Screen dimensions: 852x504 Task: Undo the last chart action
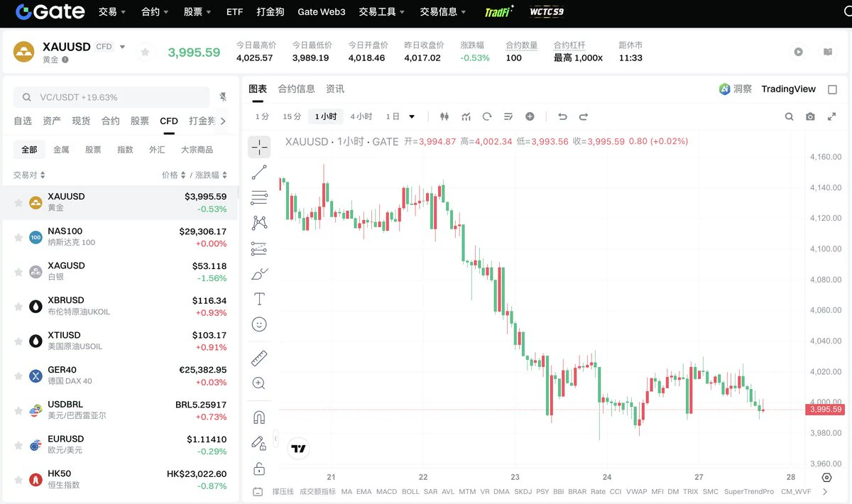562,116
